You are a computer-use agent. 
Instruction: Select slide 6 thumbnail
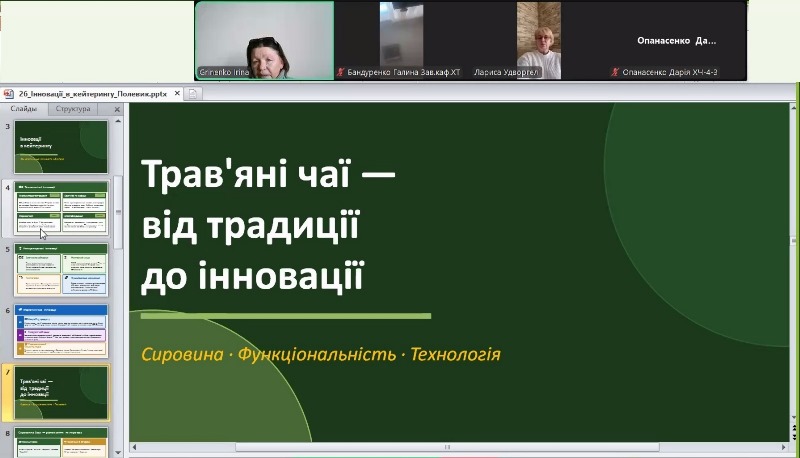coord(61,331)
